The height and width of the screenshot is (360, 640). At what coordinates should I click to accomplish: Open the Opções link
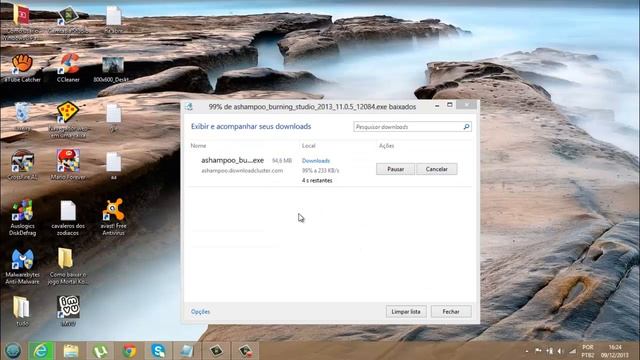[200, 311]
